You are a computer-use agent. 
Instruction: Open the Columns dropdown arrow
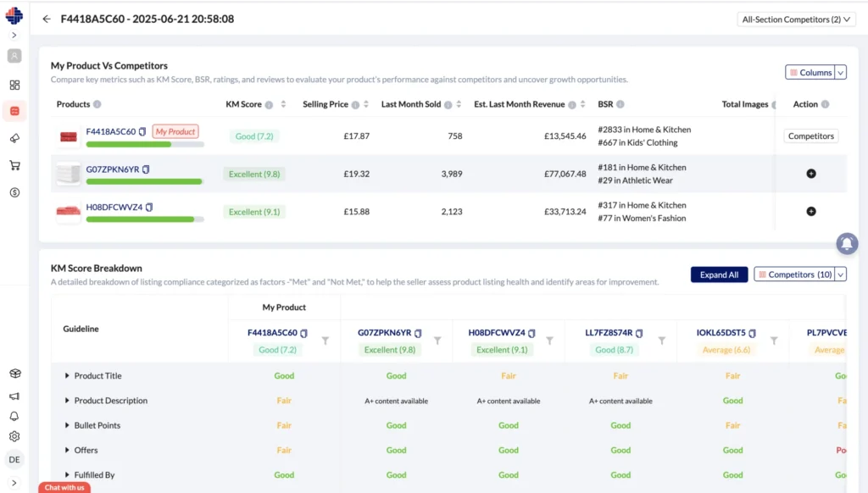pos(841,73)
